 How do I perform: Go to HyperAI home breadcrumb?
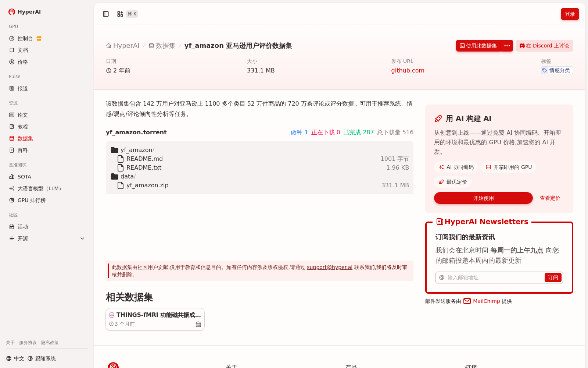[x=123, y=46]
